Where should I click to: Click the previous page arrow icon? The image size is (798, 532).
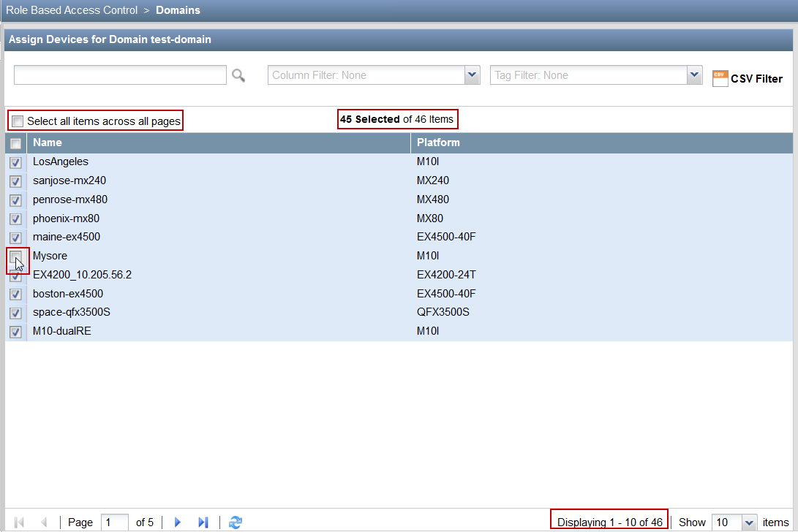coord(44,522)
